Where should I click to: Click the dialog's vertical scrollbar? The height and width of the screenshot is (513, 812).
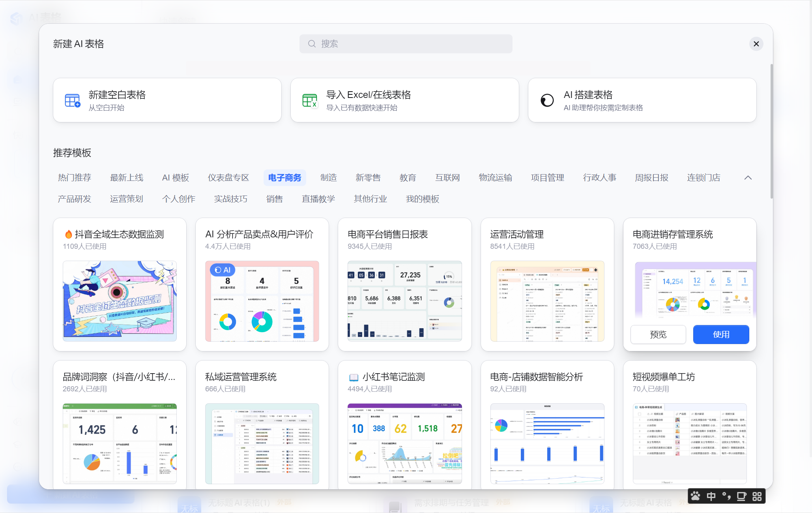click(771, 130)
